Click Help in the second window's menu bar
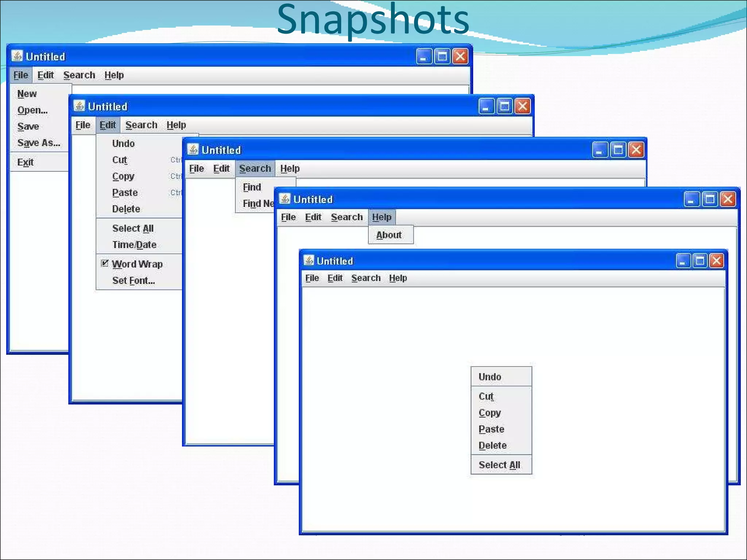This screenshot has height=560, width=747. pos(176,125)
